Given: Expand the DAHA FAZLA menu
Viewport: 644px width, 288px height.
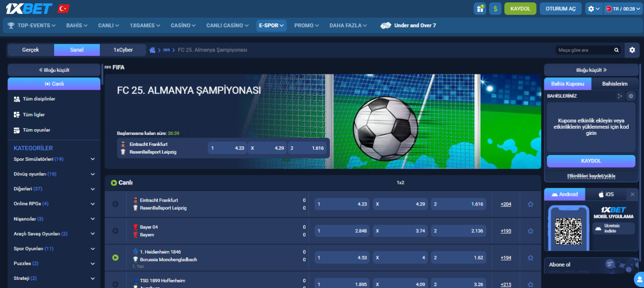Looking at the screenshot, I should coord(348,25).
